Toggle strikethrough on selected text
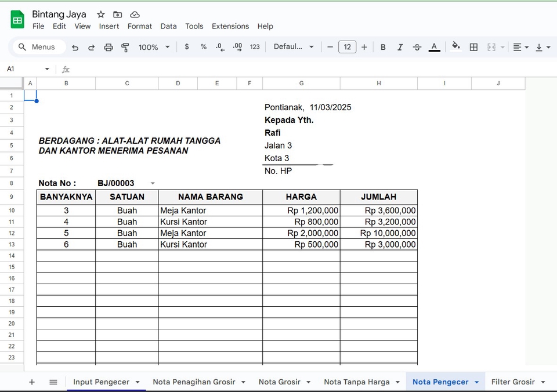The image size is (557, 392). click(x=417, y=47)
